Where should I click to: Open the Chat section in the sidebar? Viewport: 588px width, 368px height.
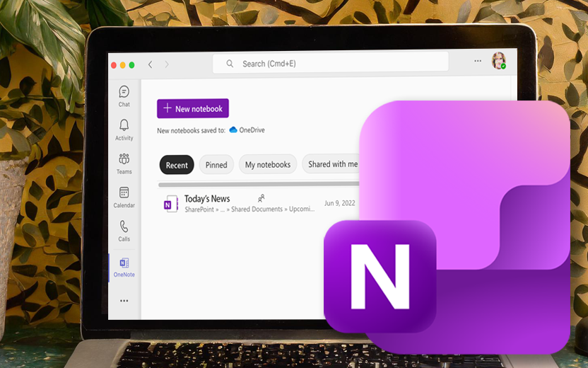(124, 96)
